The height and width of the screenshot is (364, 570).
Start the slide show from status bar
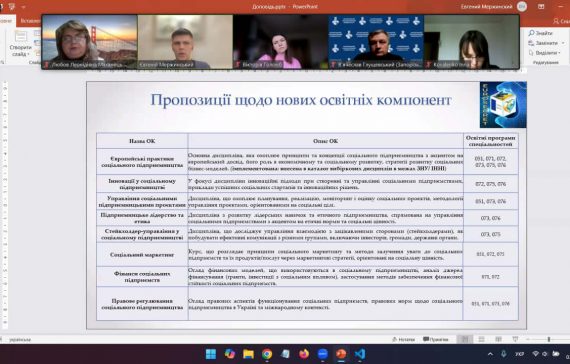(515, 339)
